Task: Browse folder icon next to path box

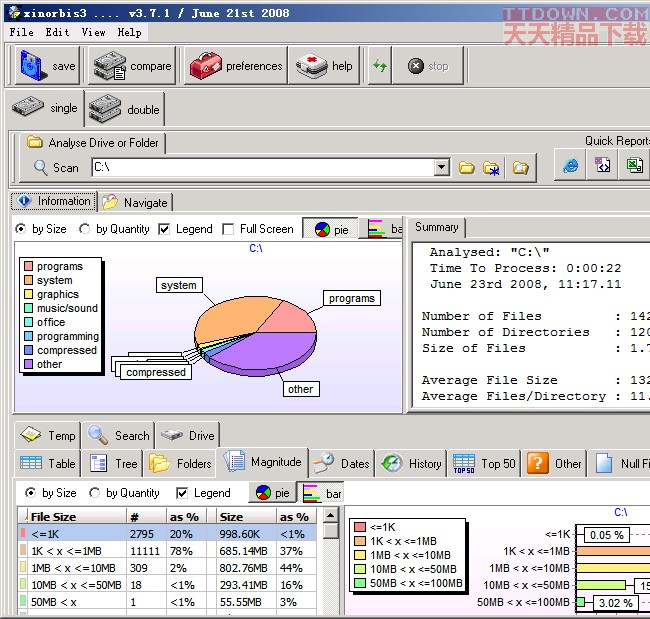Action: pos(467,167)
